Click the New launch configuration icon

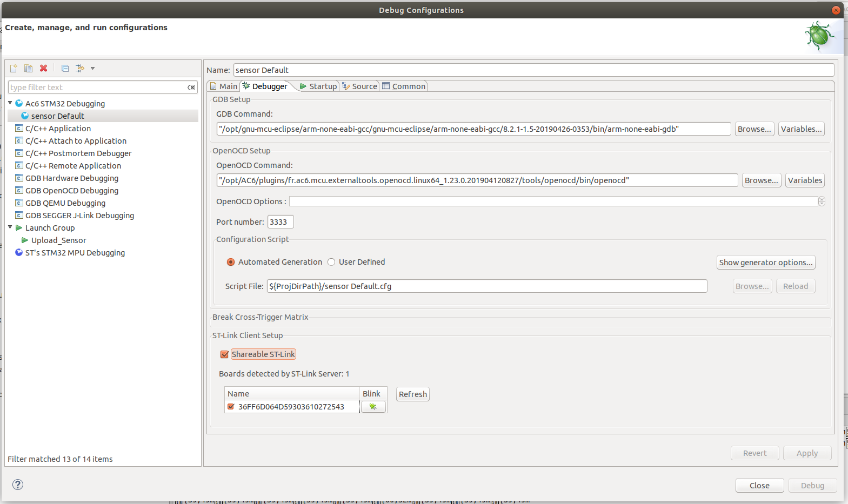pos(14,68)
